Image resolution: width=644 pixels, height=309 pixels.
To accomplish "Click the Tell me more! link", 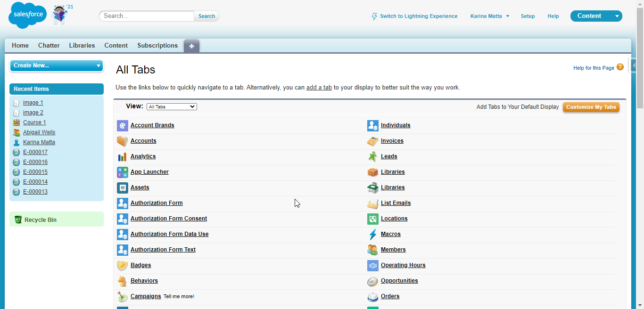I will [x=179, y=296].
